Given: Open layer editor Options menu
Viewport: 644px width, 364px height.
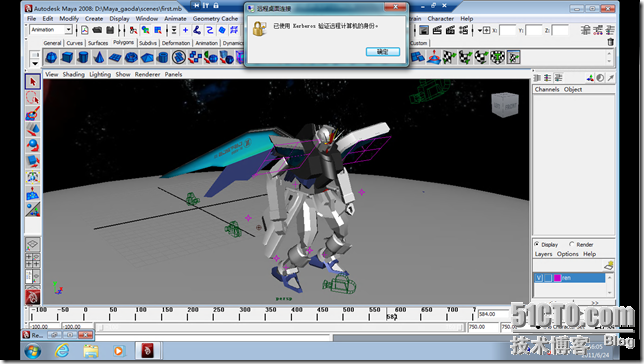Looking at the screenshot, I should tap(568, 254).
